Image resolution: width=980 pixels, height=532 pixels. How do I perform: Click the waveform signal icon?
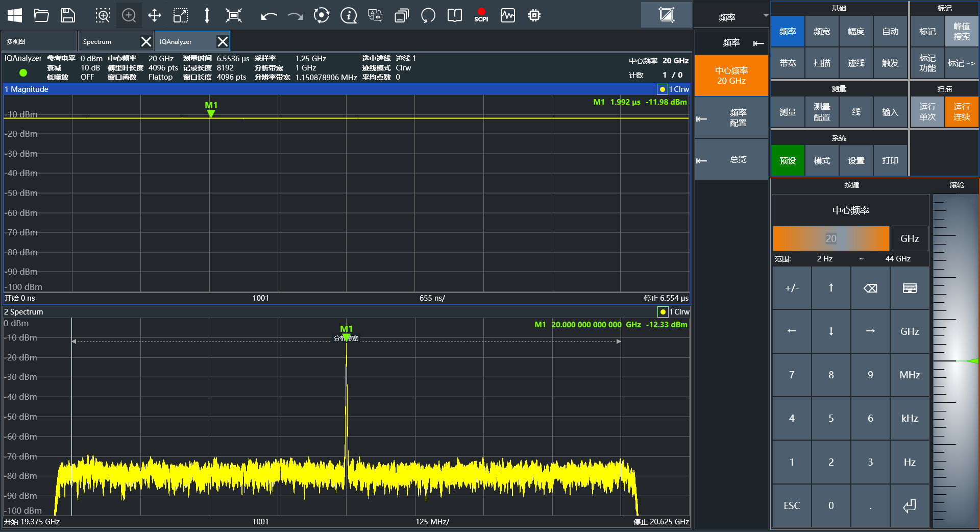(x=508, y=15)
